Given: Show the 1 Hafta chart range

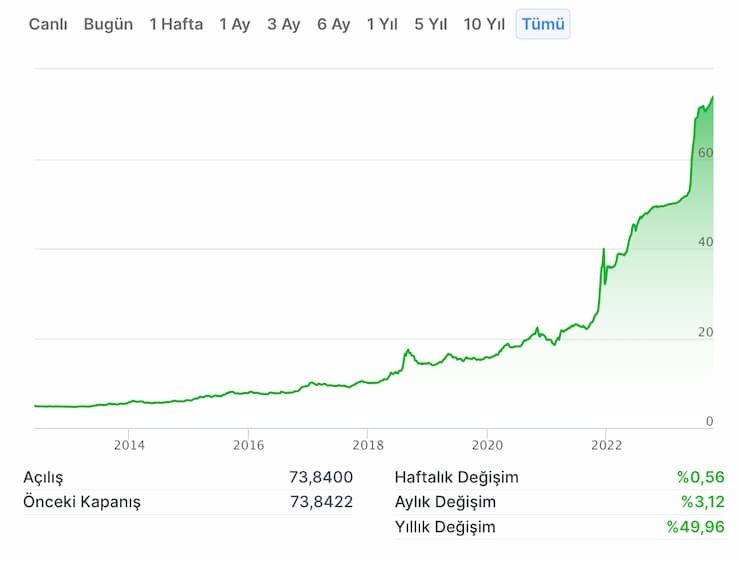Looking at the screenshot, I should coord(176,24).
